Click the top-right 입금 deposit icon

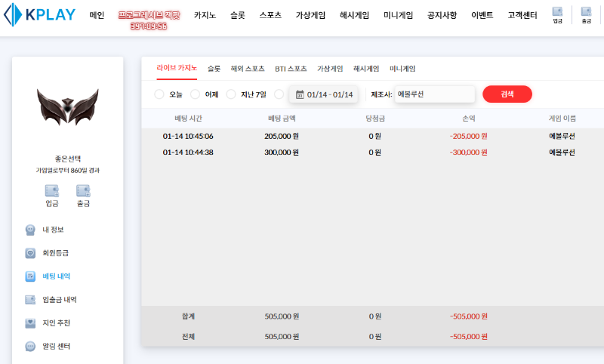pyautogui.click(x=557, y=15)
